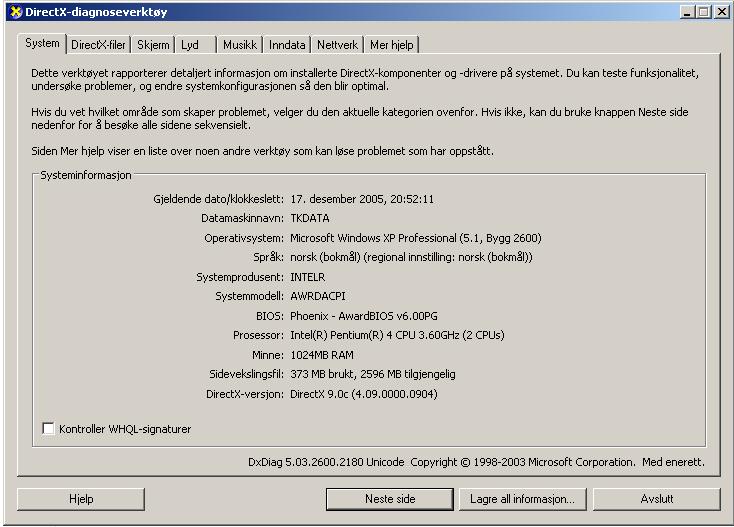Click the 373 MB brukt page file value
Viewport: 734px width, 527px height.
coord(373,374)
